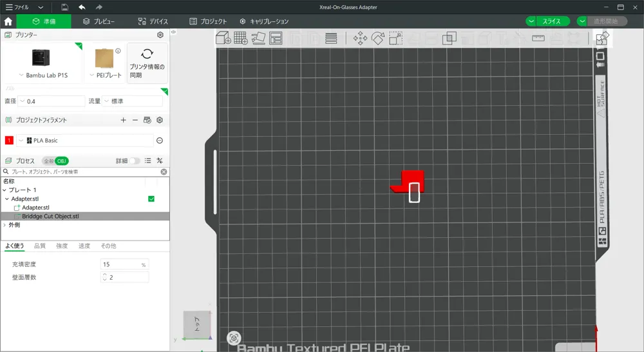Image resolution: width=644 pixels, height=352 pixels.
Task: Open the ファイル menu
Action: (x=17, y=7)
